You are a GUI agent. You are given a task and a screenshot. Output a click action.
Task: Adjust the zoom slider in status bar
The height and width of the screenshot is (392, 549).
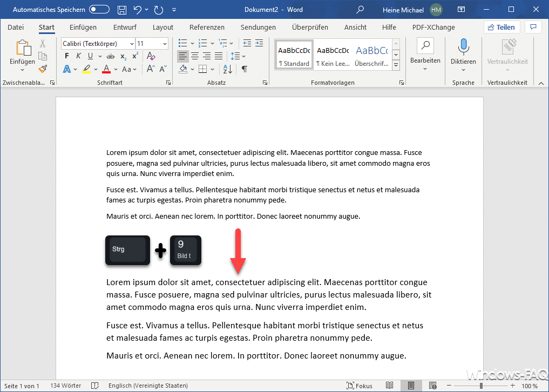[481, 386]
